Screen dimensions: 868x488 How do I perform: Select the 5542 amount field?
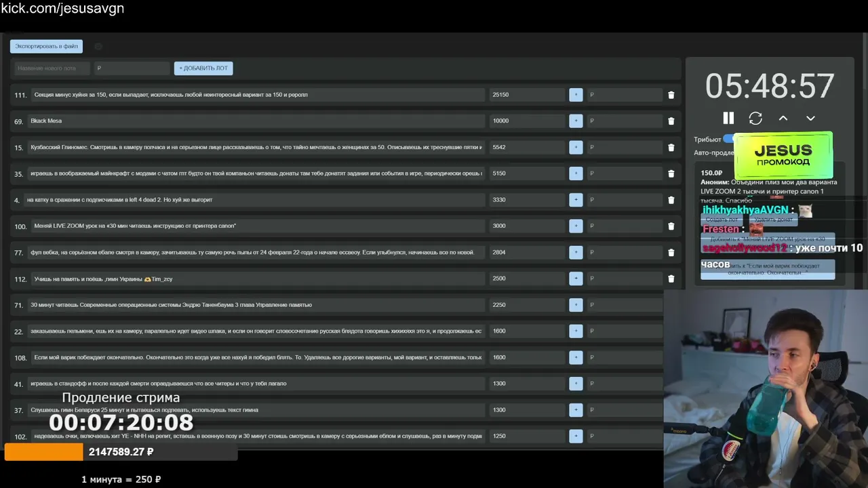click(527, 147)
